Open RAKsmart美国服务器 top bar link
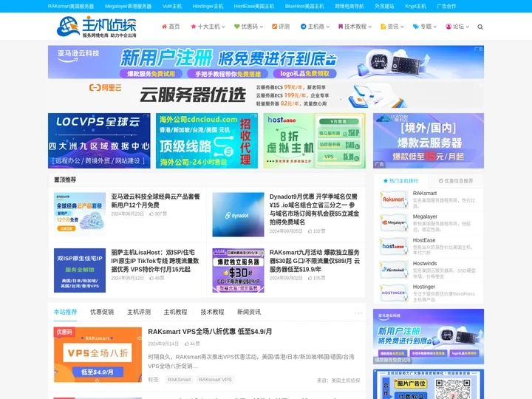 (71, 6)
